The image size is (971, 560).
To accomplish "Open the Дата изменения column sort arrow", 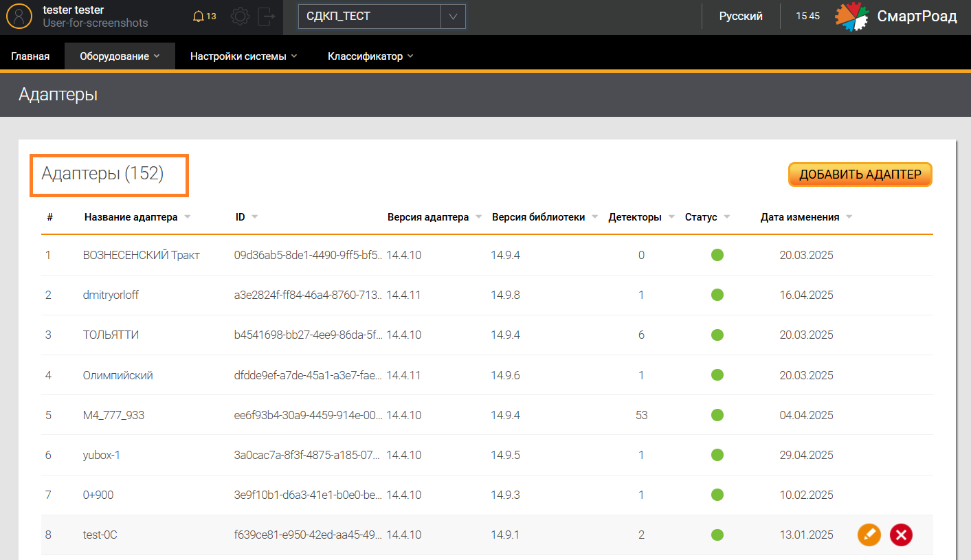I will pos(849,217).
